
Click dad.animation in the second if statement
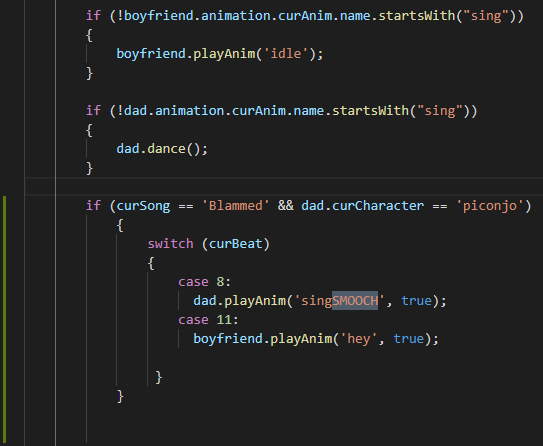[x=174, y=111]
